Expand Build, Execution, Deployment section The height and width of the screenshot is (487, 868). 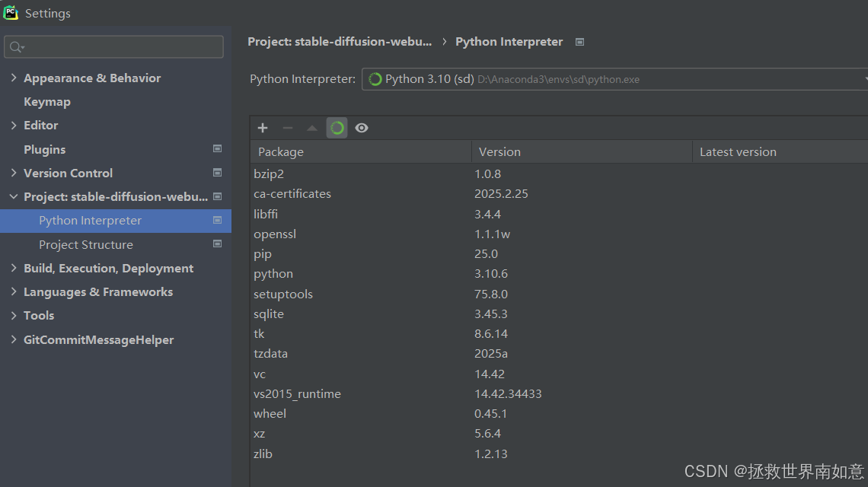(14, 268)
